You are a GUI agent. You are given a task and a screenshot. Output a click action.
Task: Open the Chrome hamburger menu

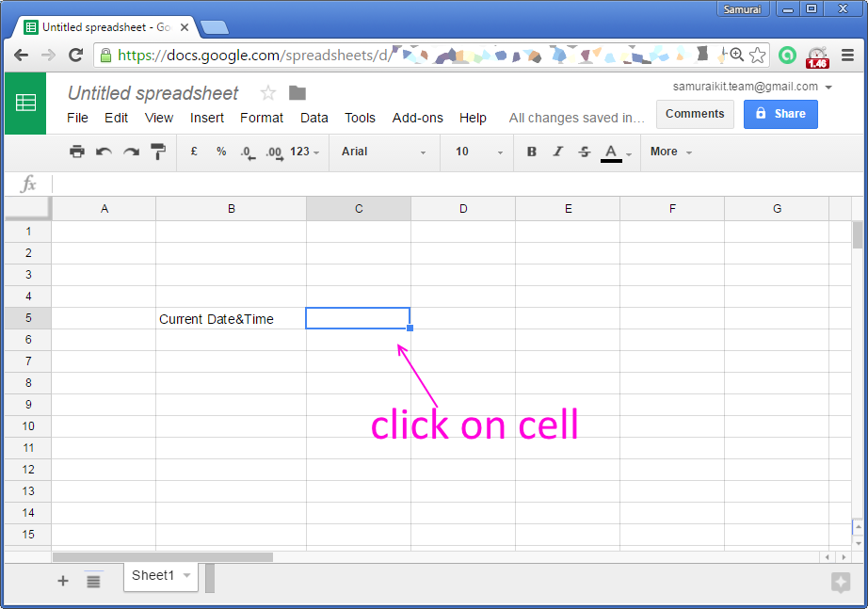coord(847,55)
